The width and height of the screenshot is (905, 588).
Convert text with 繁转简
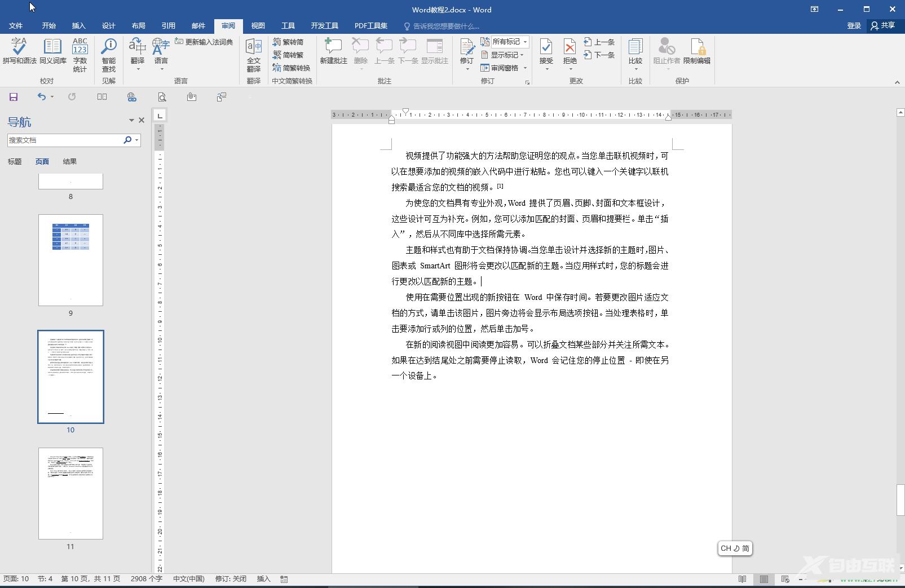(x=288, y=42)
